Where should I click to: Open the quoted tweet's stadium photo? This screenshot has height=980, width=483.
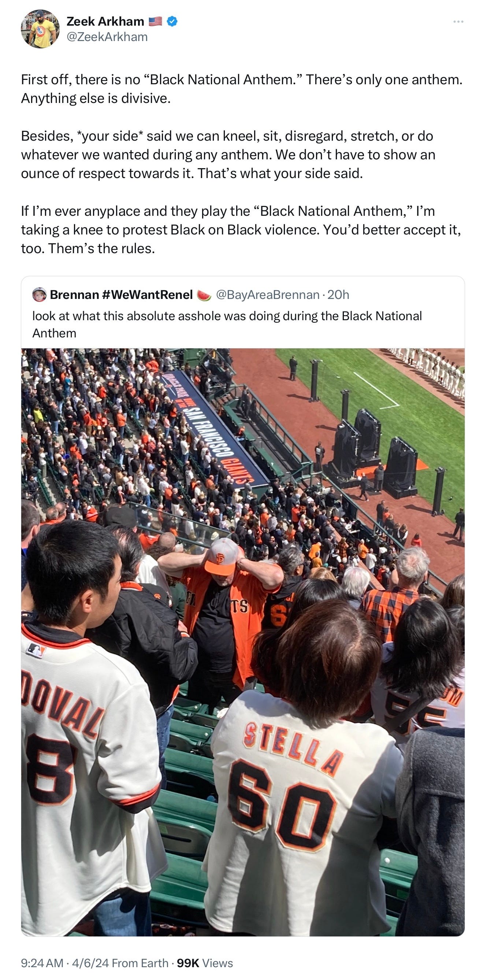(x=243, y=642)
